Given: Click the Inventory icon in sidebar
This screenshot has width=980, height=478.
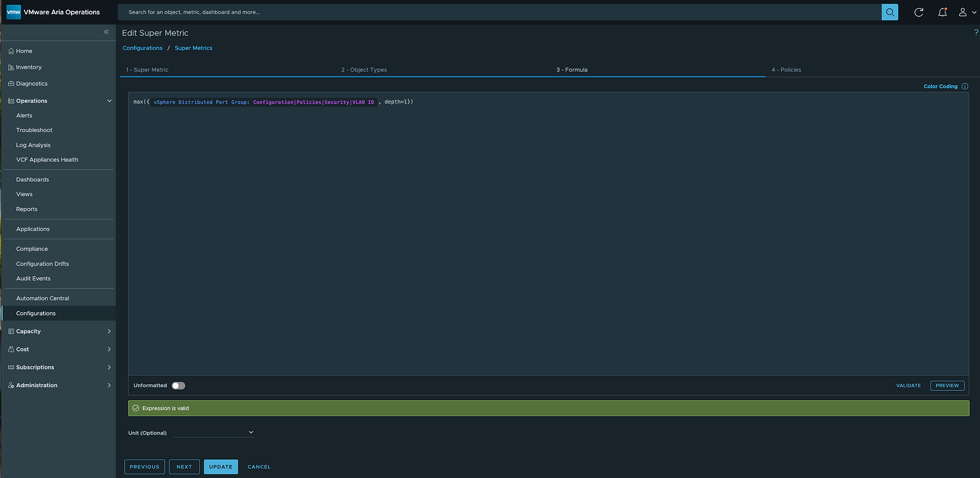Looking at the screenshot, I should 11,67.
